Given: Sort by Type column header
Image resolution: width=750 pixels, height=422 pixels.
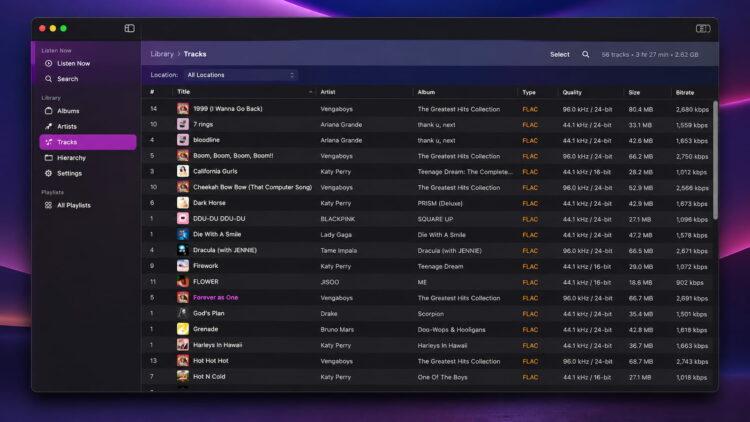Looking at the screenshot, I should (529, 92).
